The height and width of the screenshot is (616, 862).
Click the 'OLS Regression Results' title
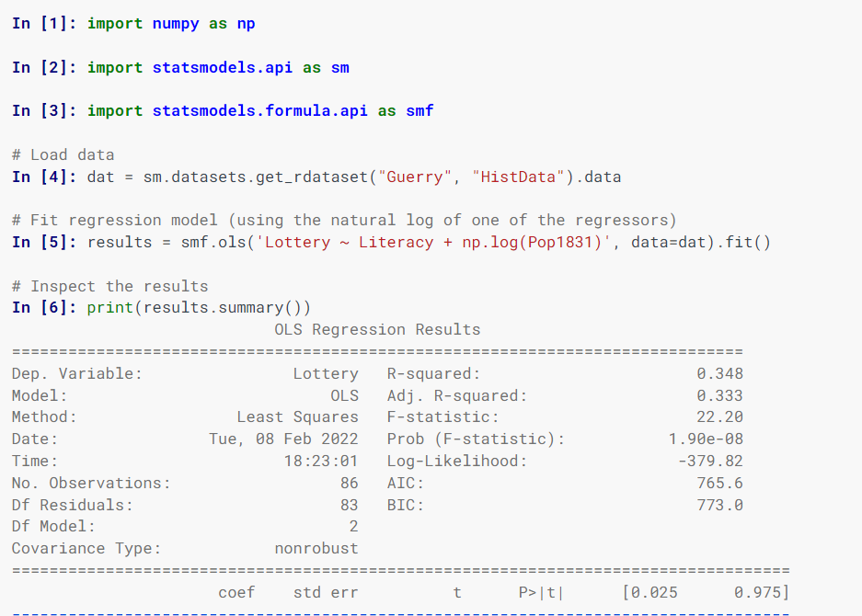pyautogui.click(x=377, y=329)
